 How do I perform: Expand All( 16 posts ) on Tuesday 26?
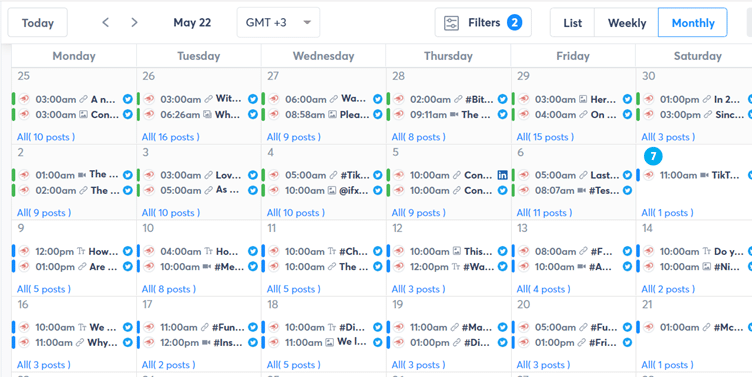pos(170,137)
